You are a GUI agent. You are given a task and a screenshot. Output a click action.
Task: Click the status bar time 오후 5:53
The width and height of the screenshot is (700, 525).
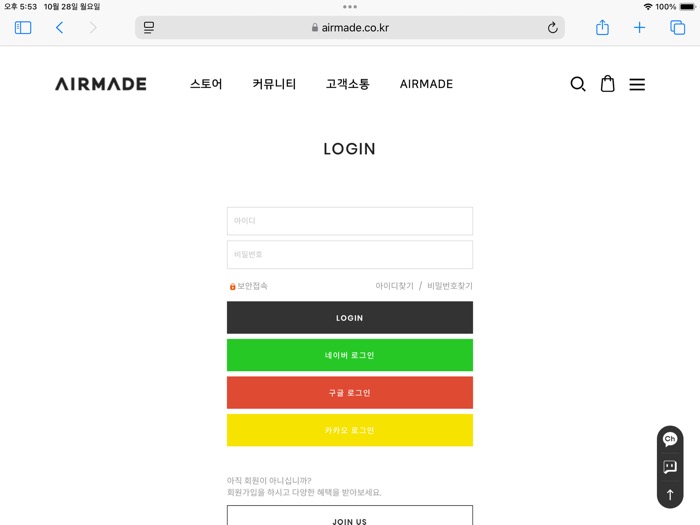pyautogui.click(x=21, y=7)
